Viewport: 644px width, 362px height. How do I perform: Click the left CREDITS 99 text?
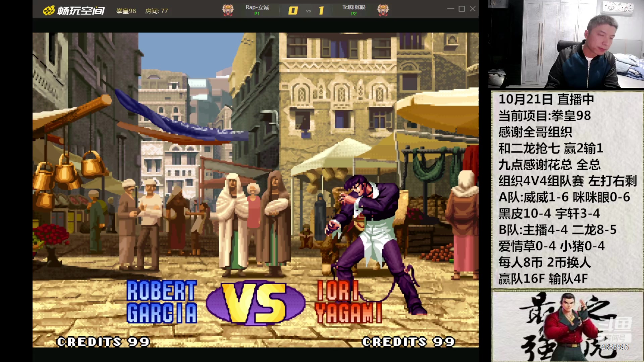pos(103,342)
